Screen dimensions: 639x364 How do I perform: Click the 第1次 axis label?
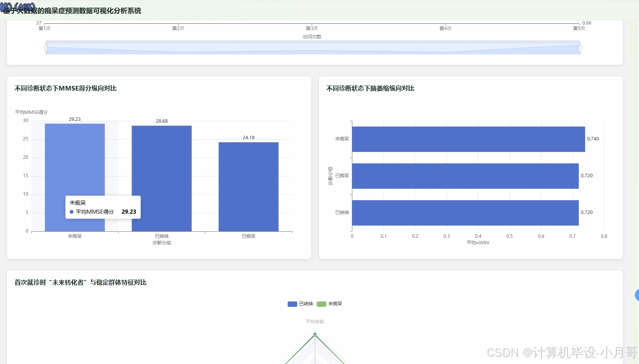tap(45, 28)
